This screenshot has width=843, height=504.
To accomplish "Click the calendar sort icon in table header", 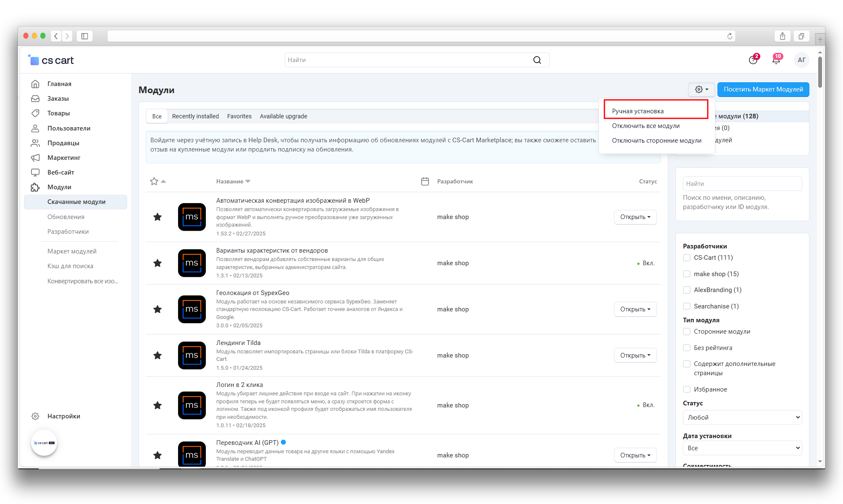I will 425,181.
